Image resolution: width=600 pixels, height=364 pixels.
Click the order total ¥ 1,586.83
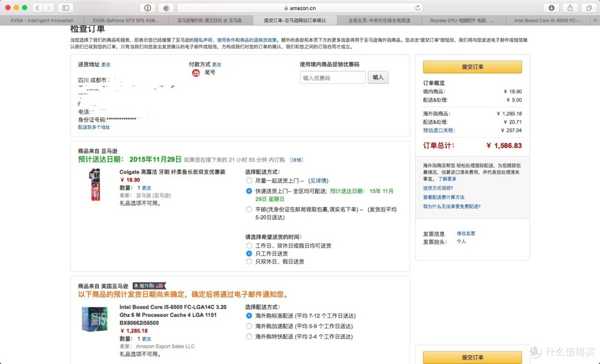click(x=504, y=146)
